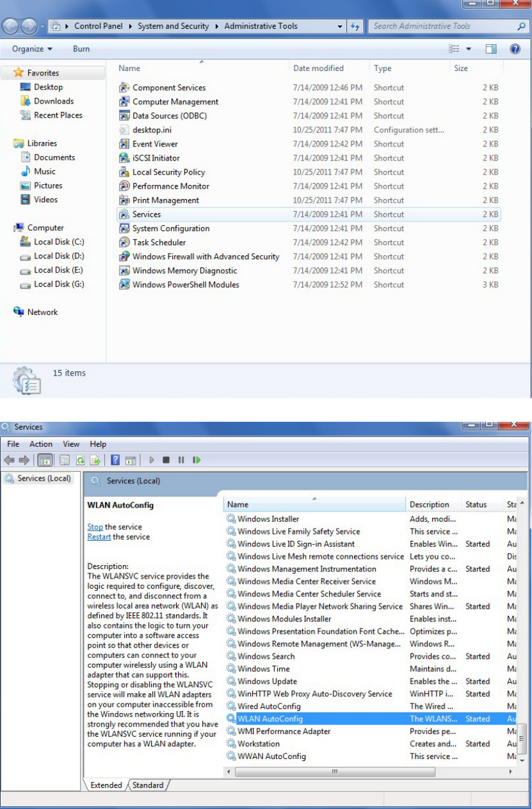This screenshot has width=532, height=809.
Task: Select Windows Update service row
Action: coord(371,682)
